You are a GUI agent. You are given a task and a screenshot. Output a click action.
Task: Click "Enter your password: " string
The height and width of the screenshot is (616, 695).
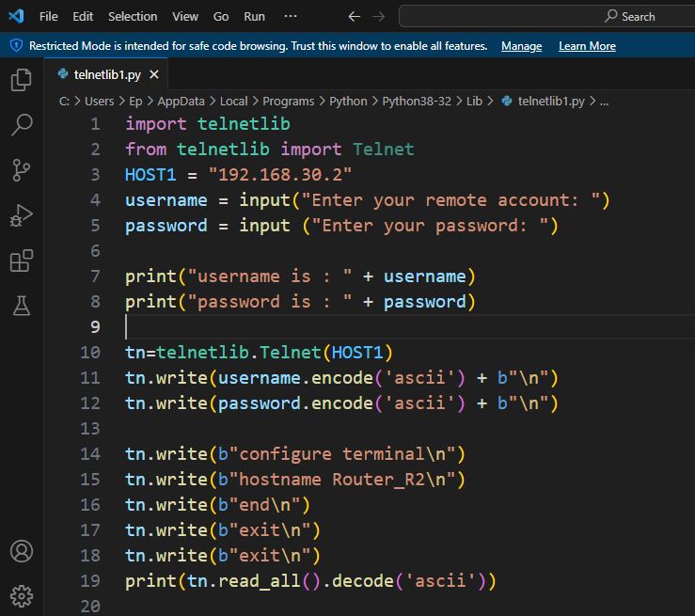tap(431, 225)
